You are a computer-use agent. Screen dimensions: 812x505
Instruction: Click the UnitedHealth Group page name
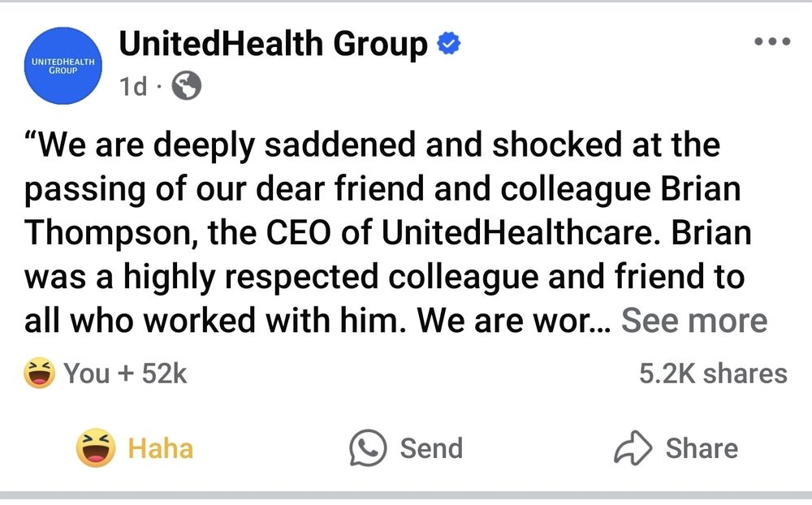coord(274,44)
